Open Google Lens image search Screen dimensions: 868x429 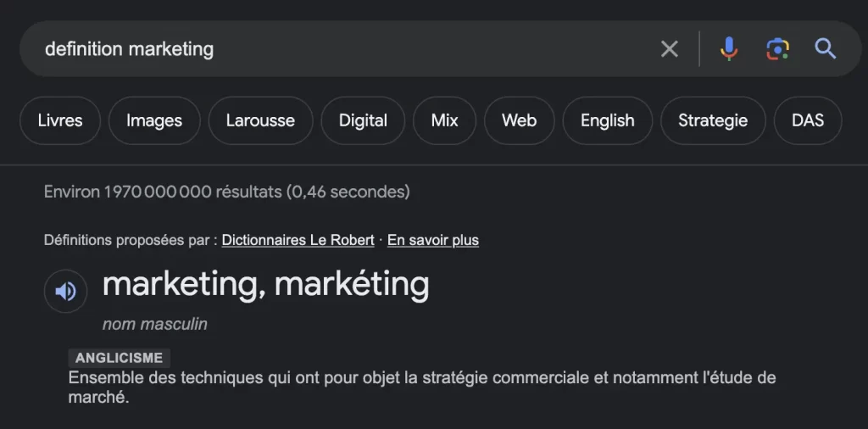click(777, 49)
